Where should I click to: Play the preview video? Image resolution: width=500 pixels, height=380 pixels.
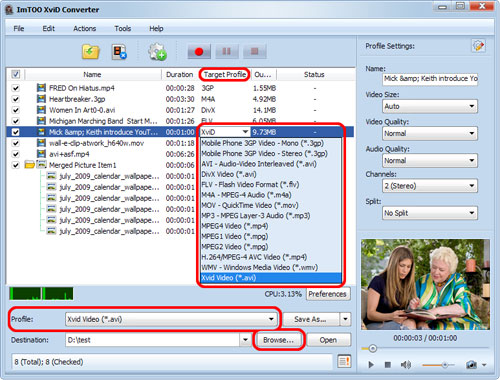[371, 365]
